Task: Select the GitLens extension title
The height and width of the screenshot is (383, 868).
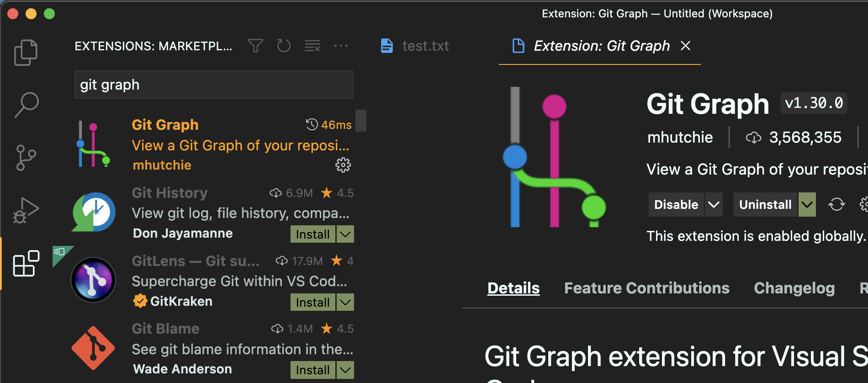Action: coord(196,261)
